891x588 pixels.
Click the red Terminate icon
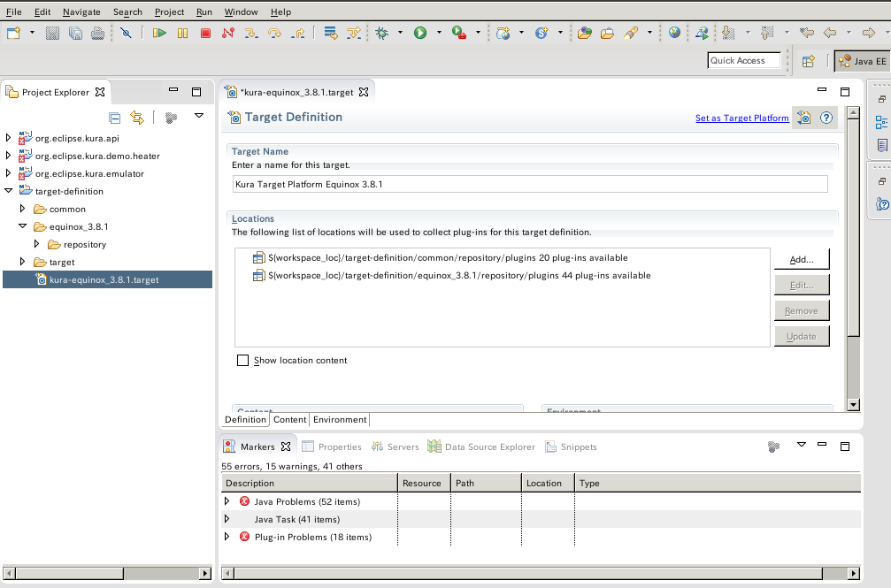click(205, 33)
